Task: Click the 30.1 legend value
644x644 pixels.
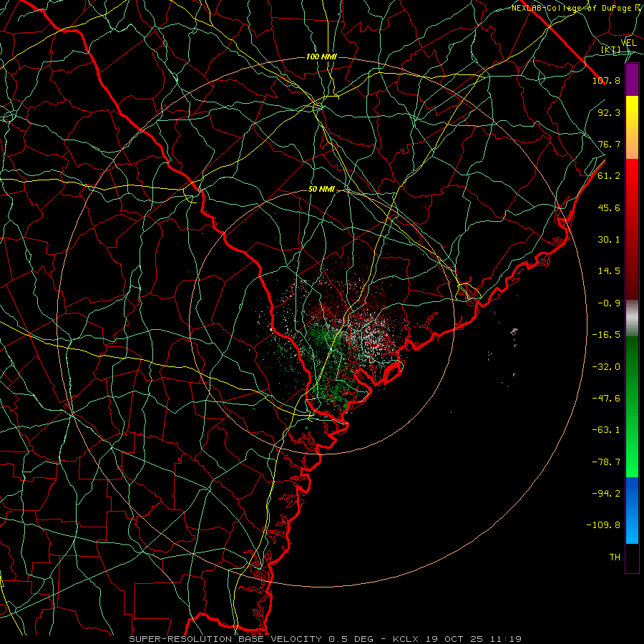Action: point(609,240)
